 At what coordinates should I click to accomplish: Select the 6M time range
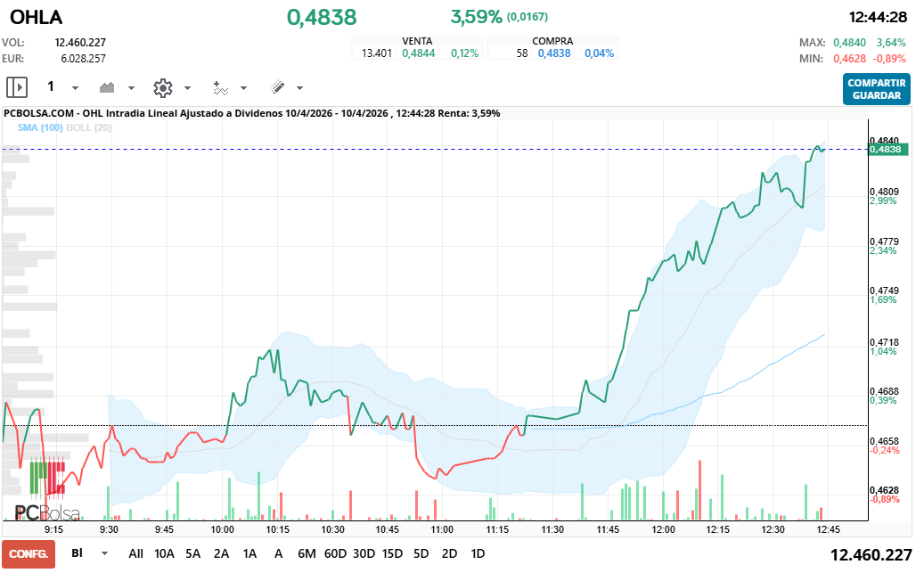tap(307, 553)
